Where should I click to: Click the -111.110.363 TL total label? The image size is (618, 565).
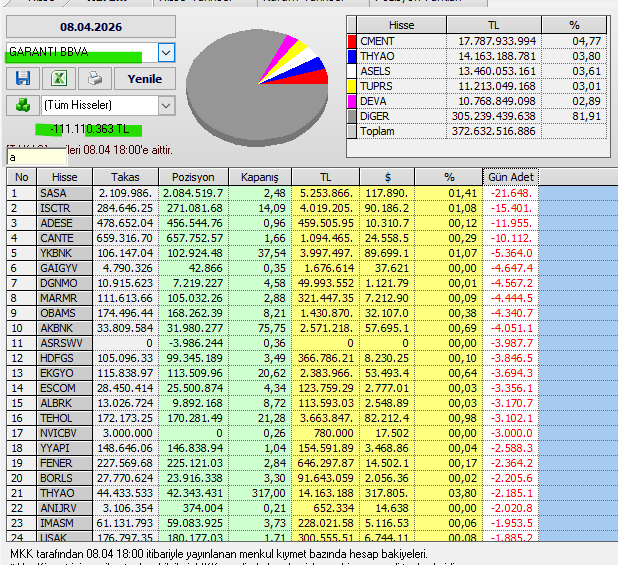[x=90, y=129]
